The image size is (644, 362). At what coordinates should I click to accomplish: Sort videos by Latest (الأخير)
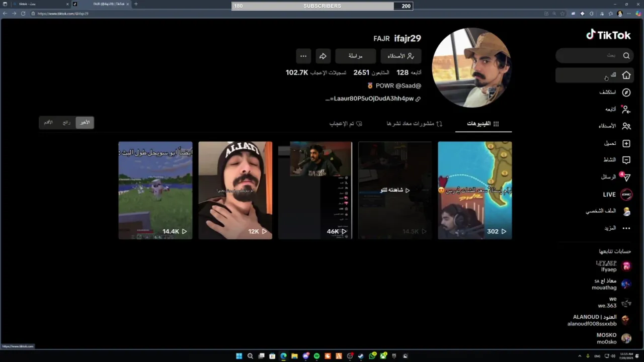tap(85, 122)
